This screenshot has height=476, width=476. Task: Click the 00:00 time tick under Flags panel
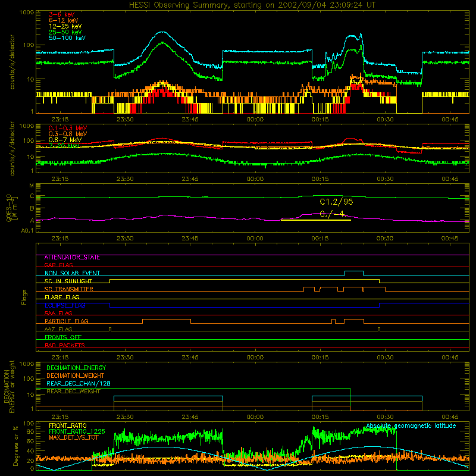point(255,358)
